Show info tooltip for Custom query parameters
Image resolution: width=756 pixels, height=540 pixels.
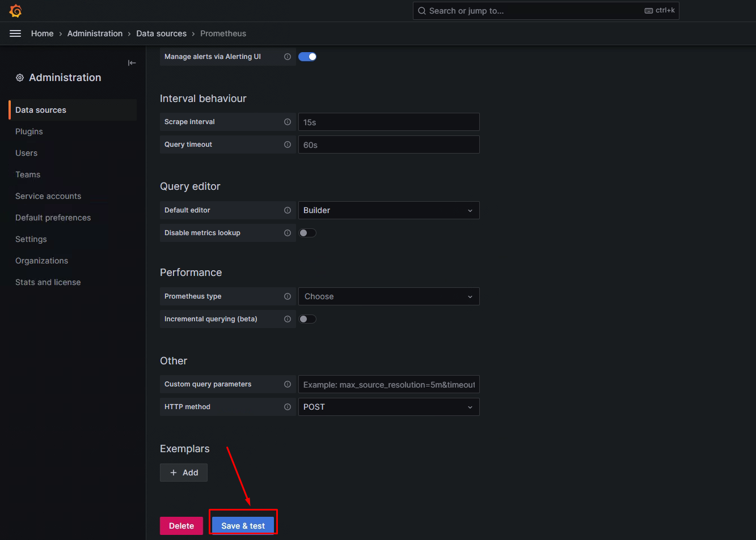288,384
